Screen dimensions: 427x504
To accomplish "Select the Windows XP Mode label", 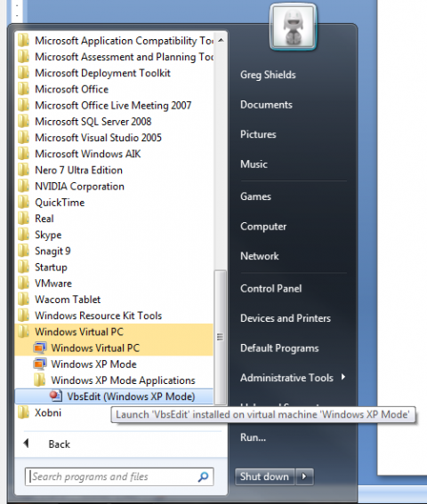I will click(x=94, y=364).
